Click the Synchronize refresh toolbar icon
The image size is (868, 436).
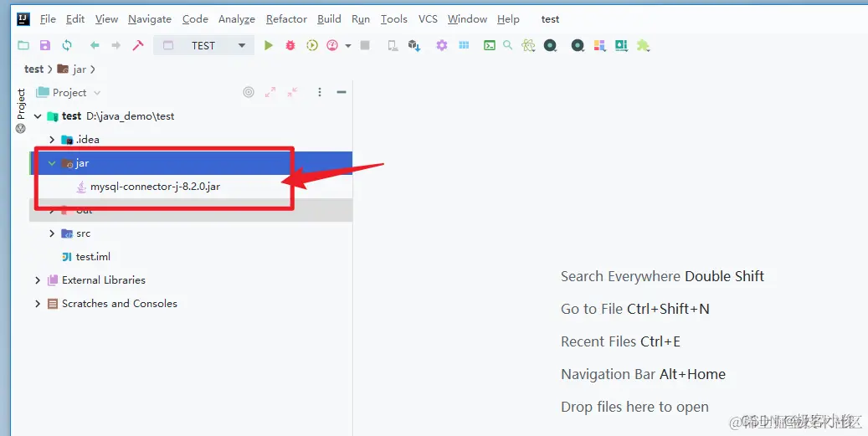[67, 45]
